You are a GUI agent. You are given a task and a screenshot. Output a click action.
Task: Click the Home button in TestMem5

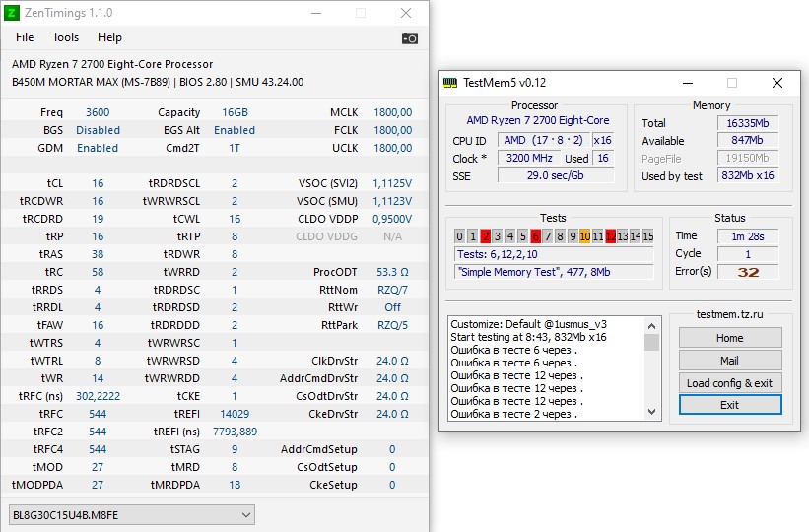point(730,338)
